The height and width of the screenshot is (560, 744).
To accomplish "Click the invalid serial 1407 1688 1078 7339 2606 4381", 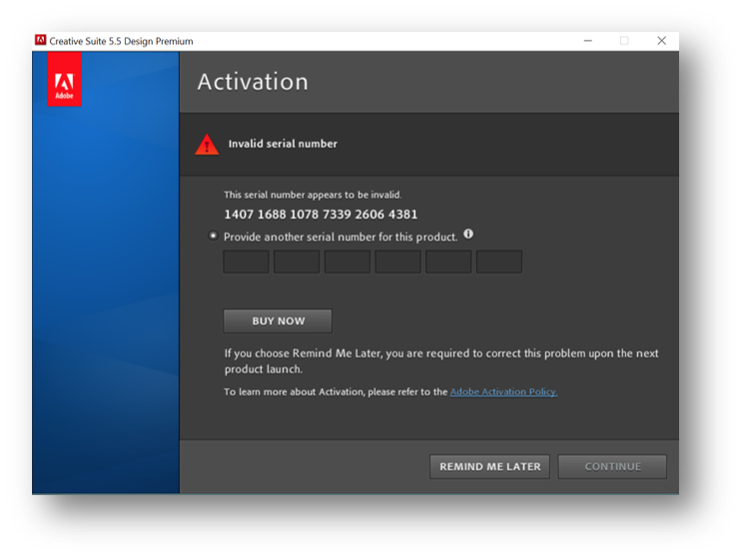I will (321, 215).
